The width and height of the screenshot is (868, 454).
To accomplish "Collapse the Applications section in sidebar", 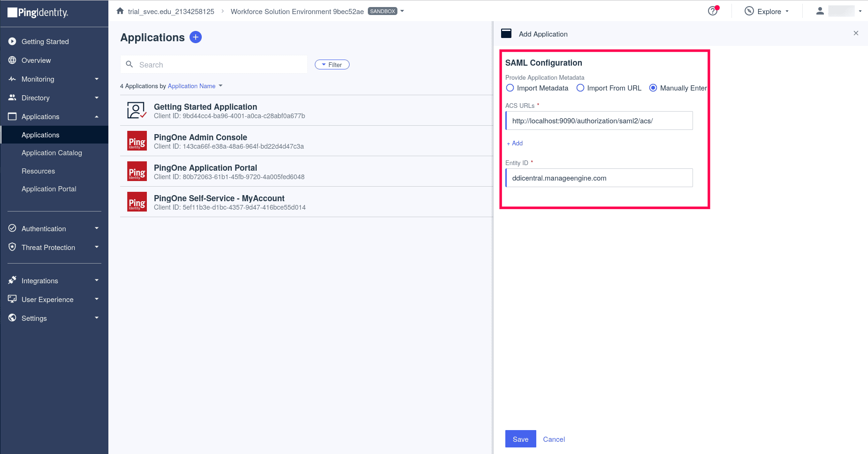I will pos(97,116).
